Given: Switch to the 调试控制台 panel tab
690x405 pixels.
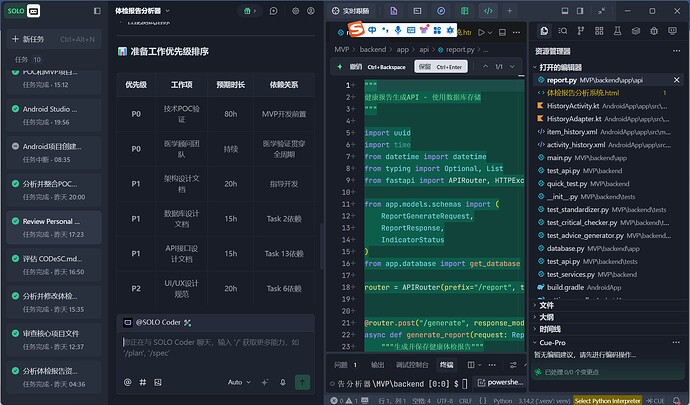Looking at the screenshot, I should (412, 365).
